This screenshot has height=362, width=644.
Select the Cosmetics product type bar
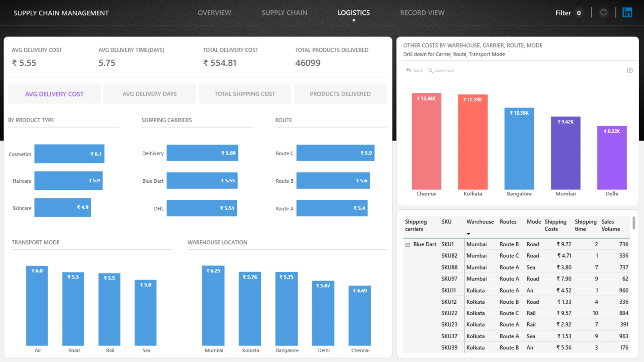pyautogui.click(x=69, y=154)
